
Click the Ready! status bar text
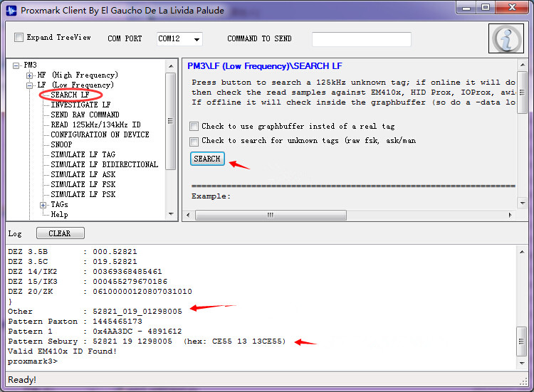coord(22,380)
